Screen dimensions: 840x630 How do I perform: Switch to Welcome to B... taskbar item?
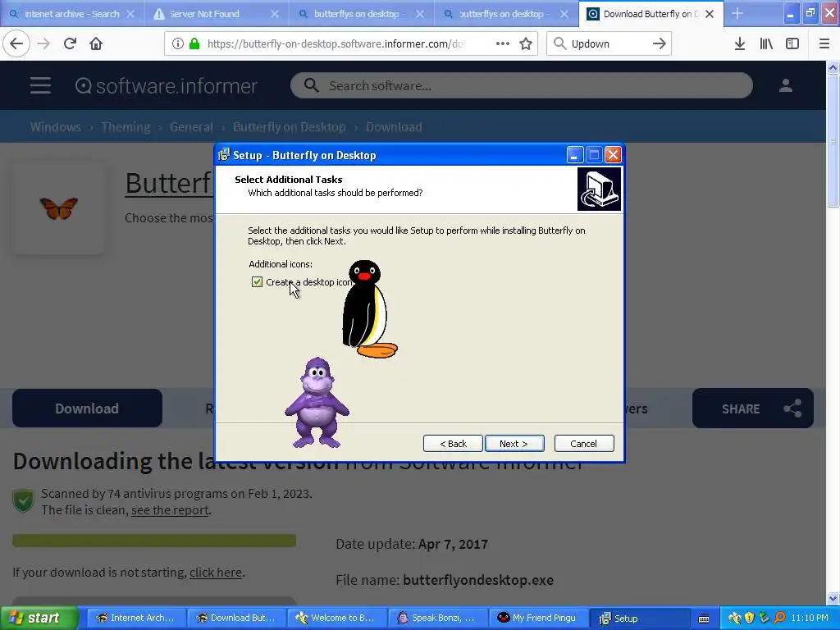click(x=336, y=618)
